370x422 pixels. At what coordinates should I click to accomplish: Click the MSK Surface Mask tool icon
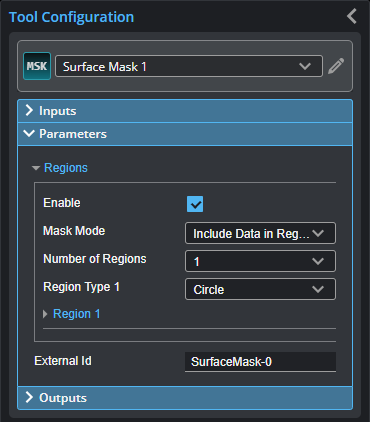coord(37,66)
